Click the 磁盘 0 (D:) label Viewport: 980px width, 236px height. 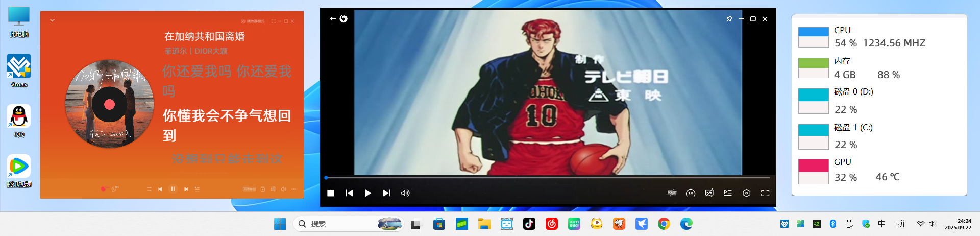tap(853, 92)
